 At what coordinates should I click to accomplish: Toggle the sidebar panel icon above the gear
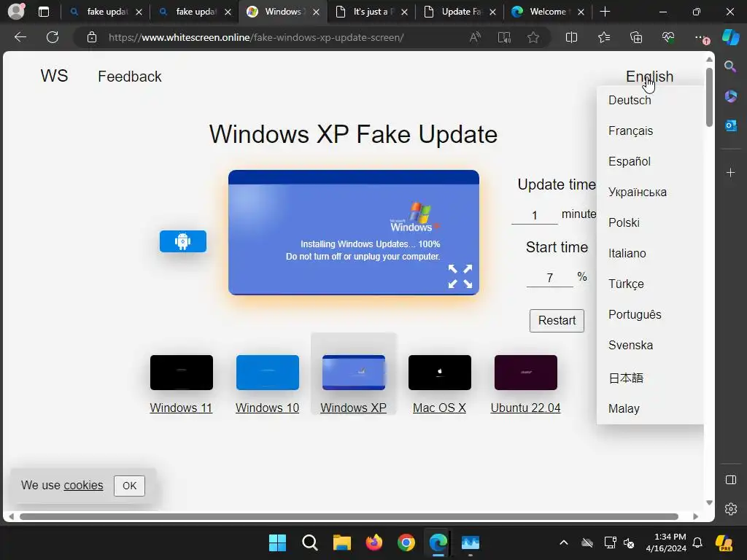pos(730,480)
